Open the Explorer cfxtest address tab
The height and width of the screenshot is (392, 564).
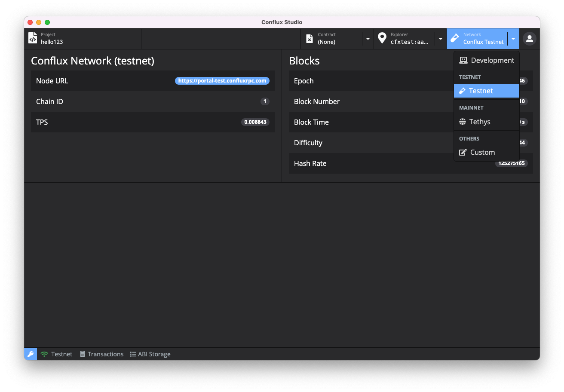click(x=405, y=39)
